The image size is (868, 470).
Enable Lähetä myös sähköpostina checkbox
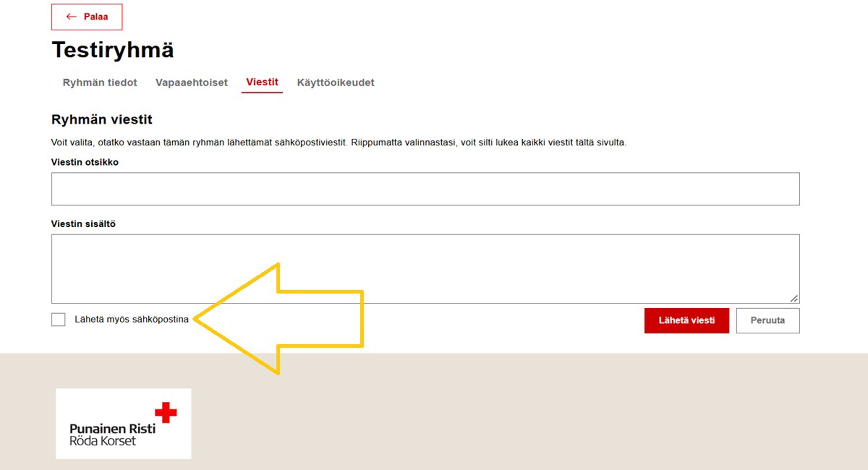pos(58,320)
